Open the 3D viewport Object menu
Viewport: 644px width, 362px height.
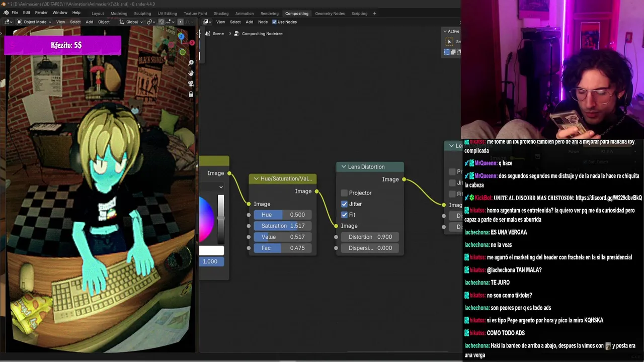[x=104, y=22]
